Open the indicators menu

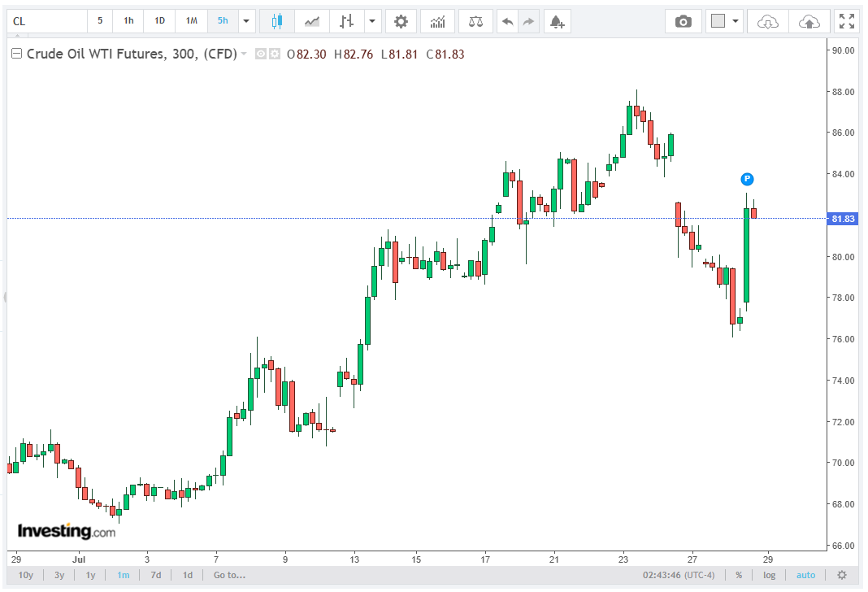[x=437, y=21]
